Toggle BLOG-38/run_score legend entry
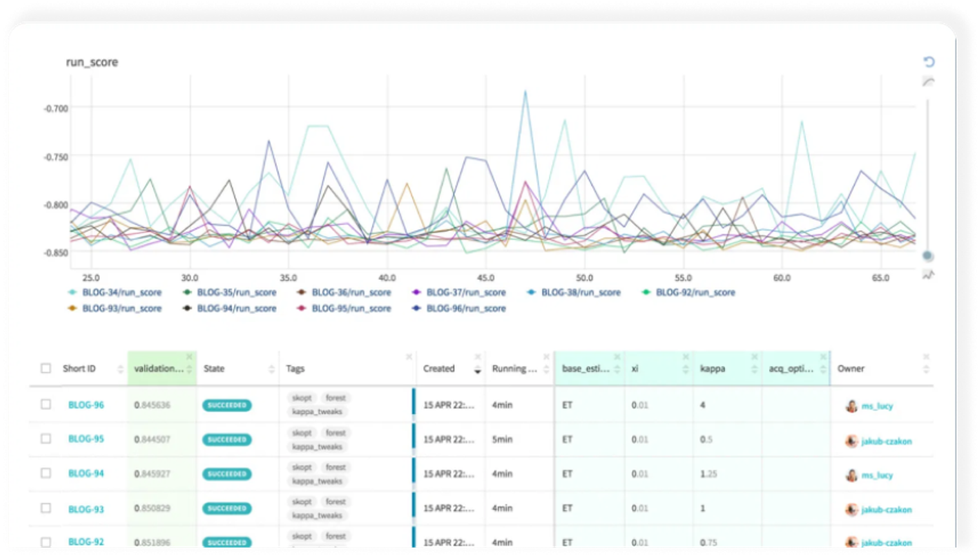This screenshot has width=980, height=556. pyautogui.click(x=574, y=292)
